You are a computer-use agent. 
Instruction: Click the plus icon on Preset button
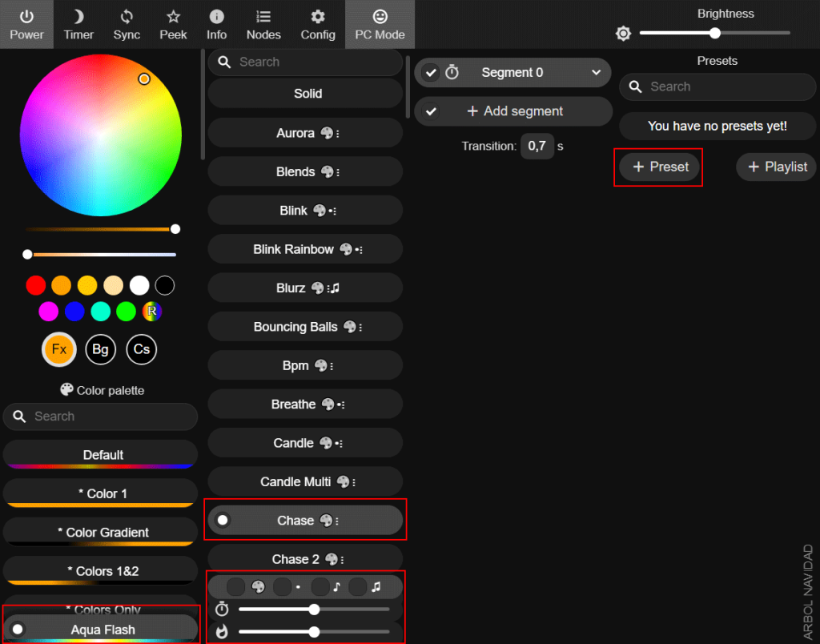tap(638, 167)
